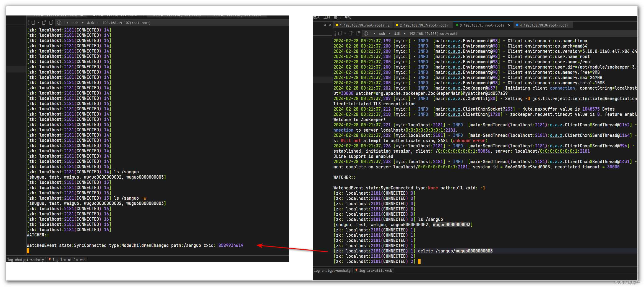
Task: Click highlighted wuguo0000000003 in right ls output
Action: (452, 225)
